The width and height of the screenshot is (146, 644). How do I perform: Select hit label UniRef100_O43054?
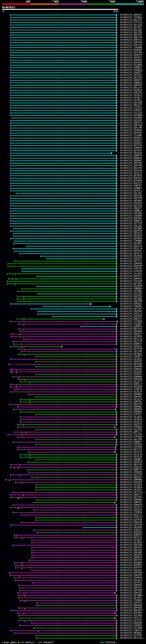click(131, 53)
